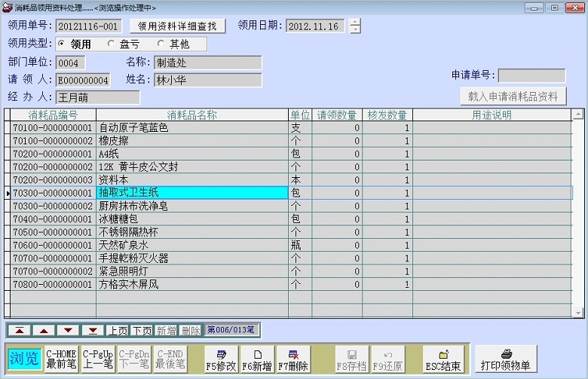This screenshot has height=379, width=588.
Task: Increase 领用日期 with the up spinner
Action: tap(355, 22)
